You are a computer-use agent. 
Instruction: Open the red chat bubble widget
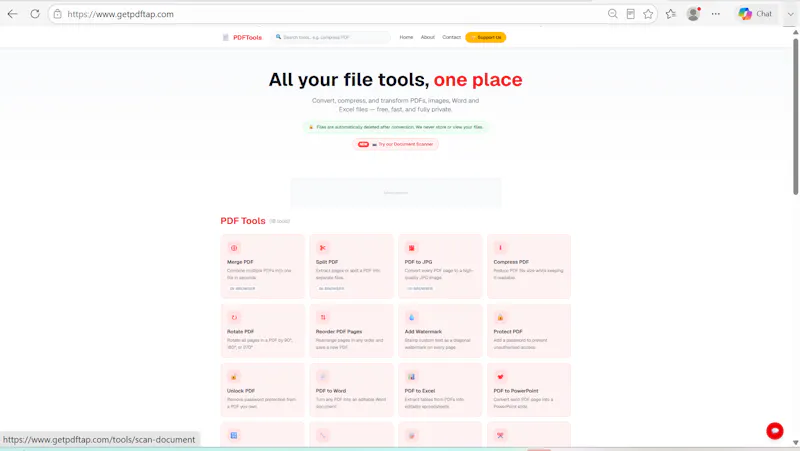774,431
